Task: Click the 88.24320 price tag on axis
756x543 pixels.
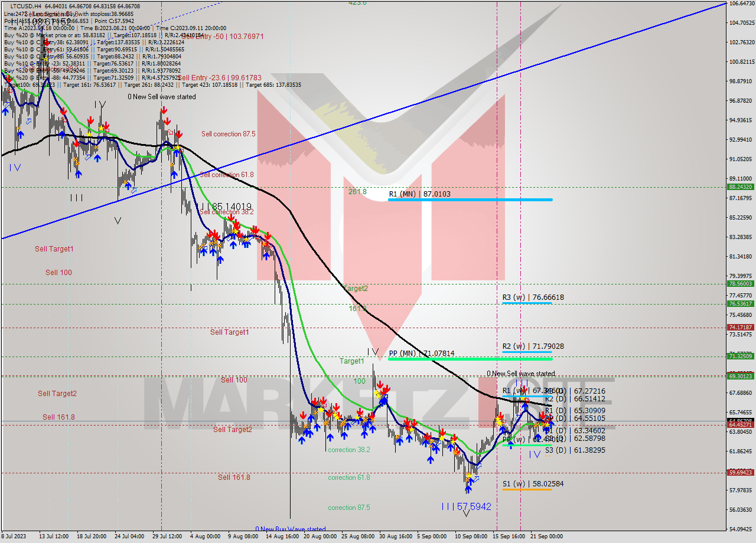Action: tap(741, 187)
